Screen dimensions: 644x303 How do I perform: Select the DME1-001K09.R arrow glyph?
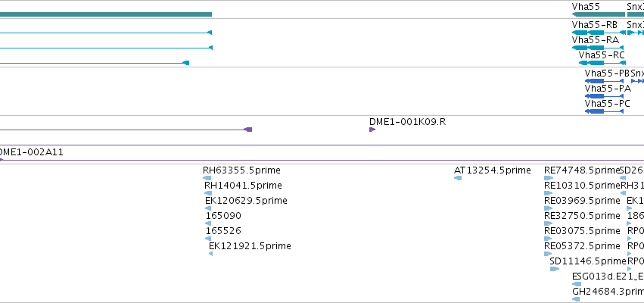point(372,130)
